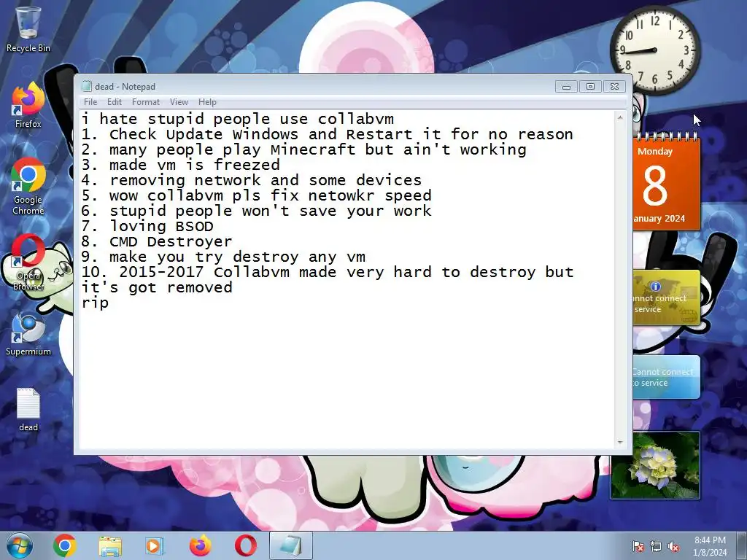The width and height of the screenshot is (747, 560).
Task: Select the Google Chrome desktop shortcut
Action: [x=28, y=186]
